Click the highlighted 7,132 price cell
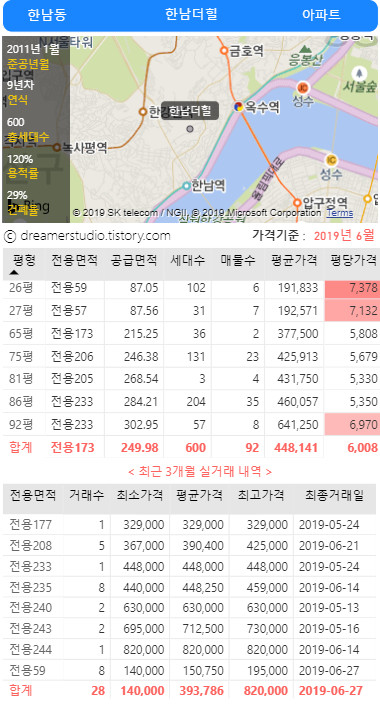380x704 pixels. point(352,311)
